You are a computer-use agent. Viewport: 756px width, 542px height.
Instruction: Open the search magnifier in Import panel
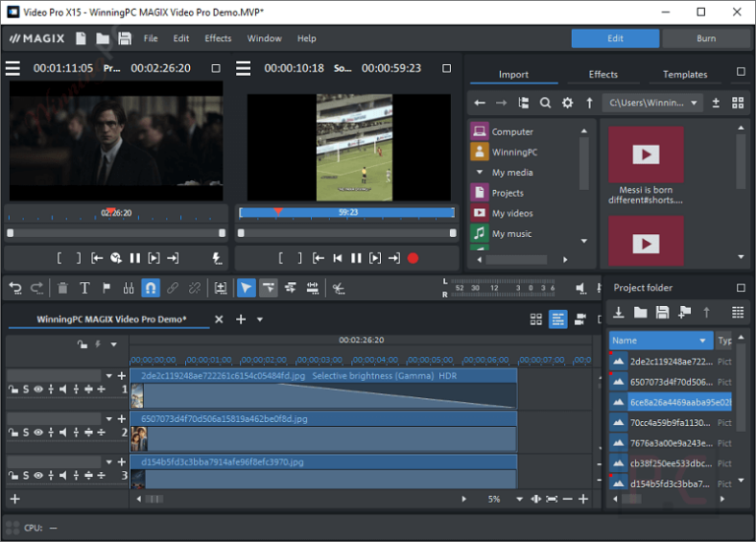(x=545, y=102)
